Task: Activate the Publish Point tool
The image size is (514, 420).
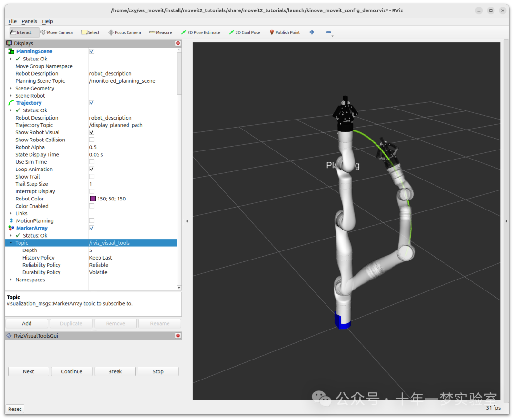Action: [285, 32]
